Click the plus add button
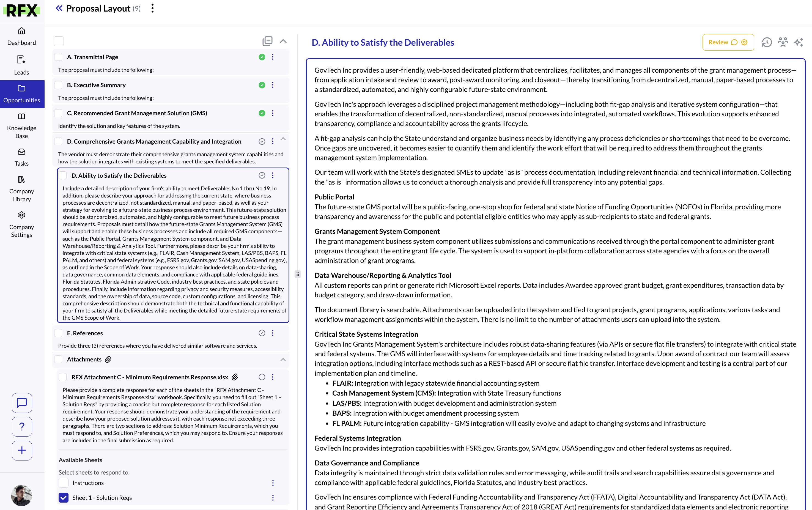This screenshot has height=510, width=812. pos(22,450)
